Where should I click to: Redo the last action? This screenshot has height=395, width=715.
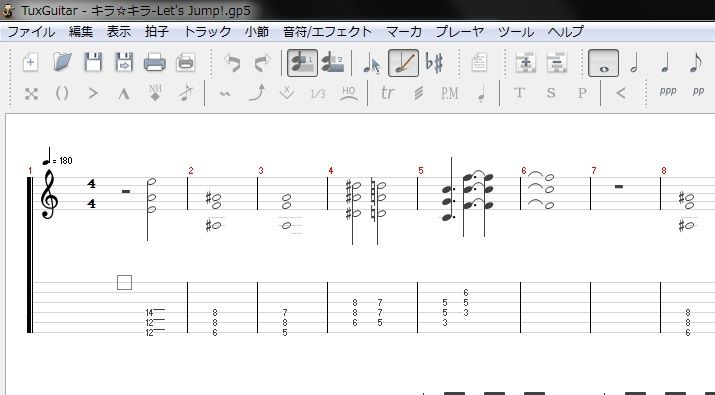click(x=262, y=62)
